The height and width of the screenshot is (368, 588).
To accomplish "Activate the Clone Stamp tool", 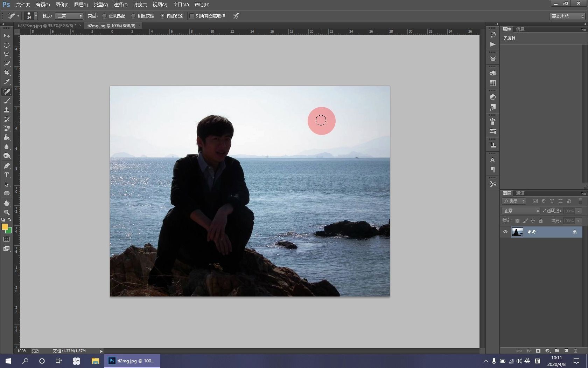I will pyautogui.click(x=6, y=110).
